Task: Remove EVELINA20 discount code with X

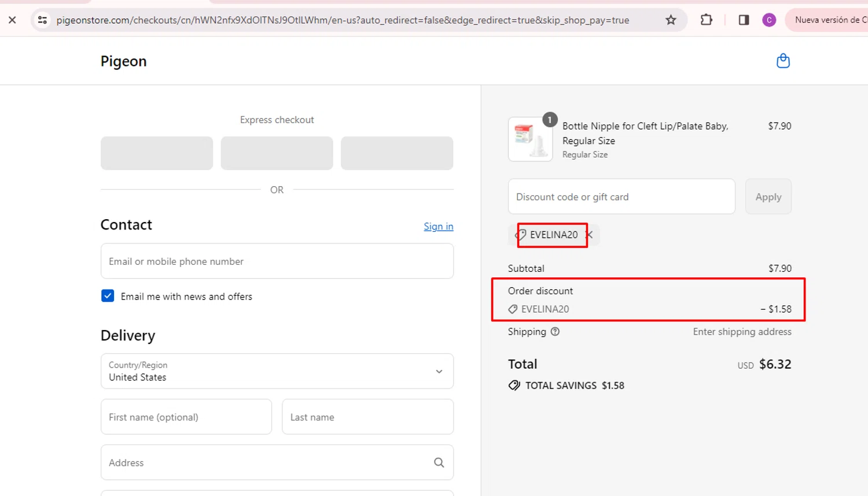Action: click(x=589, y=235)
